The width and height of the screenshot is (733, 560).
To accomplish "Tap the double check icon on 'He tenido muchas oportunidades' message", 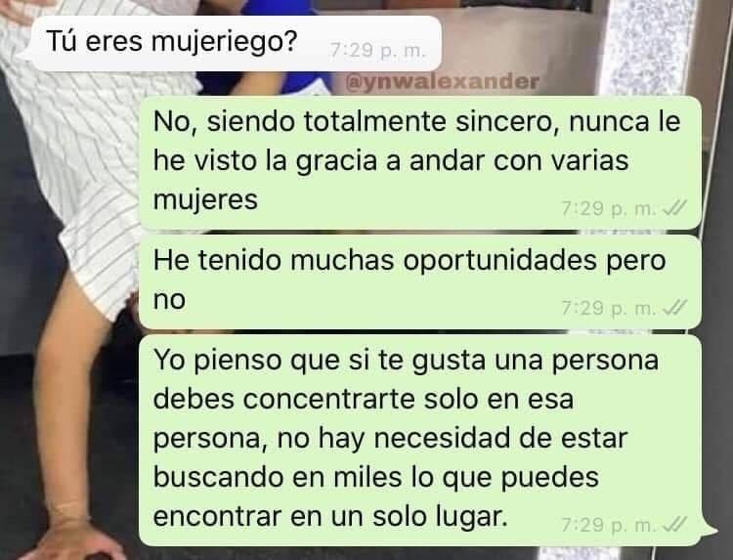I will (674, 308).
